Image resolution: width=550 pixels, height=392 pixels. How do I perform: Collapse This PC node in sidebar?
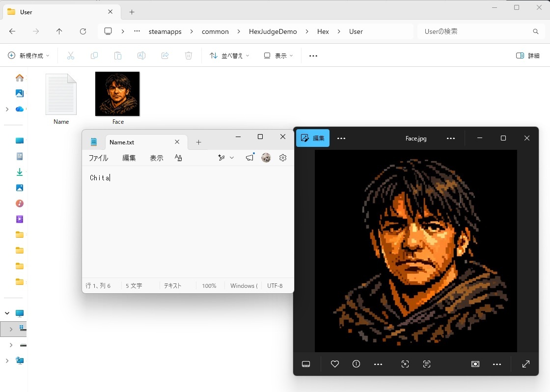tap(7, 313)
